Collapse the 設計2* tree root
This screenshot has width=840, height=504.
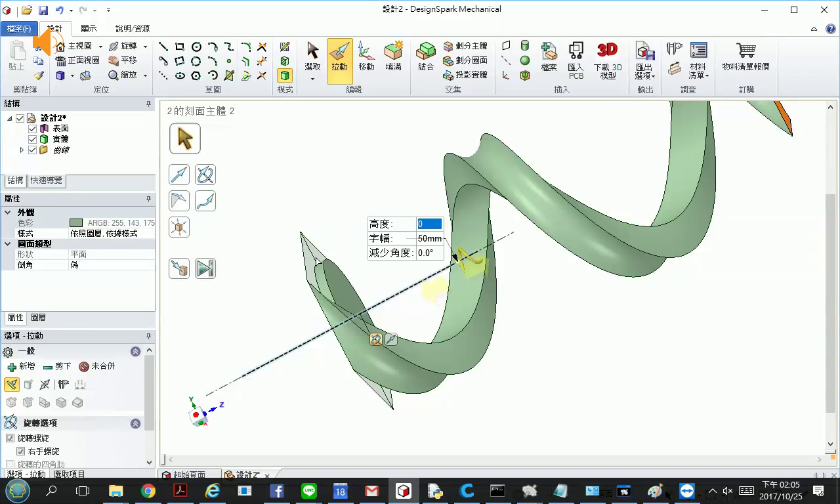(x=10, y=118)
